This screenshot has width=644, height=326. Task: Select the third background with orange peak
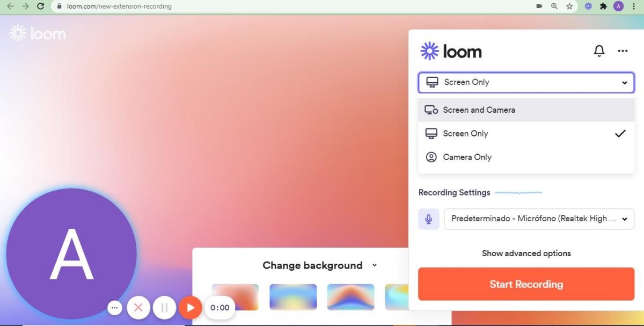click(x=350, y=297)
